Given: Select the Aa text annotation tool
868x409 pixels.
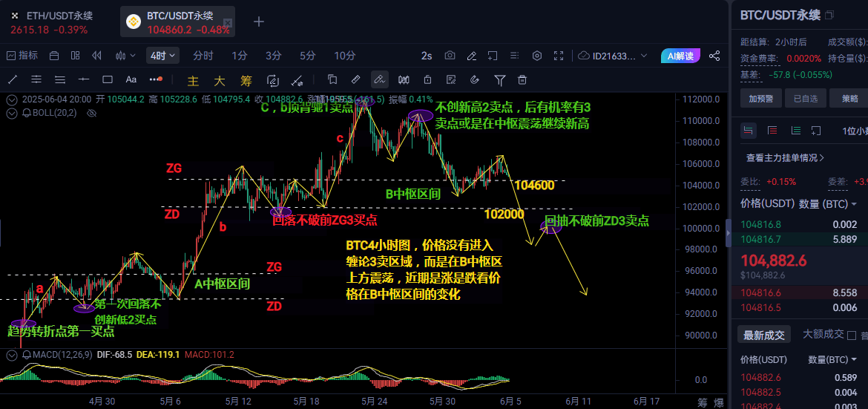Looking at the screenshot, I should pos(131,79).
